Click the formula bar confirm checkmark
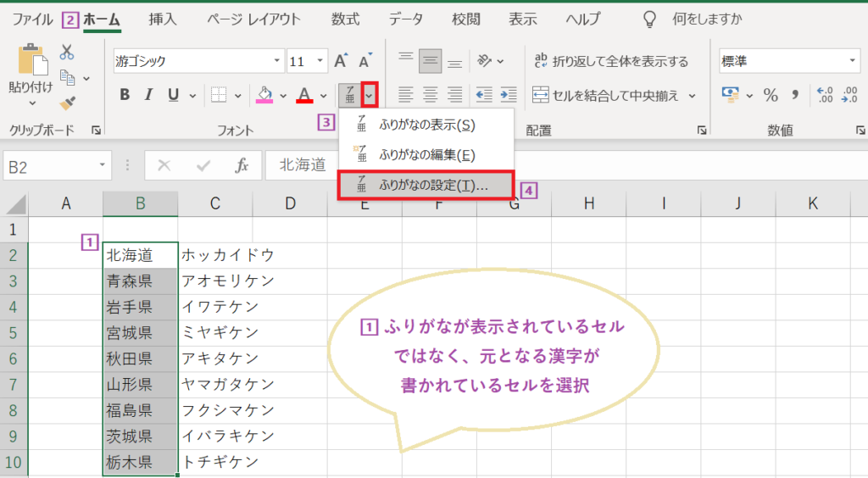868x478 pixels. point(203,165)
